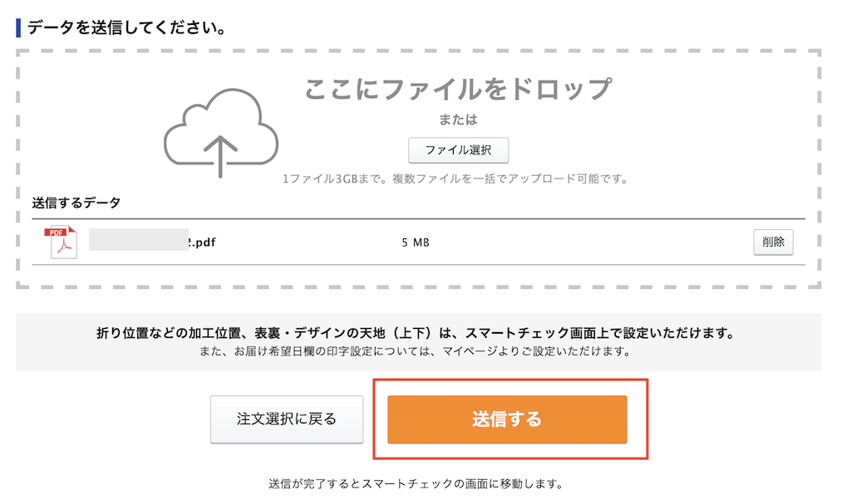851x504 pixels.
Task: Click the uploaded .pdf file name
Action: [204, 242]
